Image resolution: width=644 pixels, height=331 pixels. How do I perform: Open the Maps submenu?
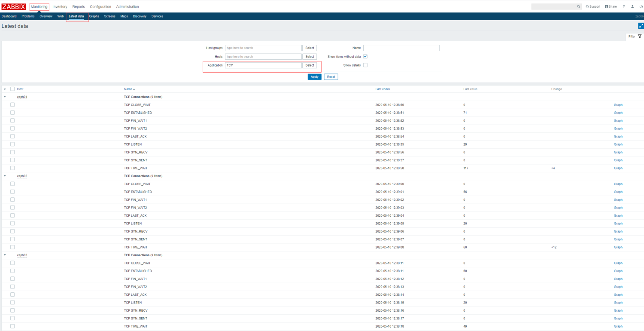pos(124,16)
